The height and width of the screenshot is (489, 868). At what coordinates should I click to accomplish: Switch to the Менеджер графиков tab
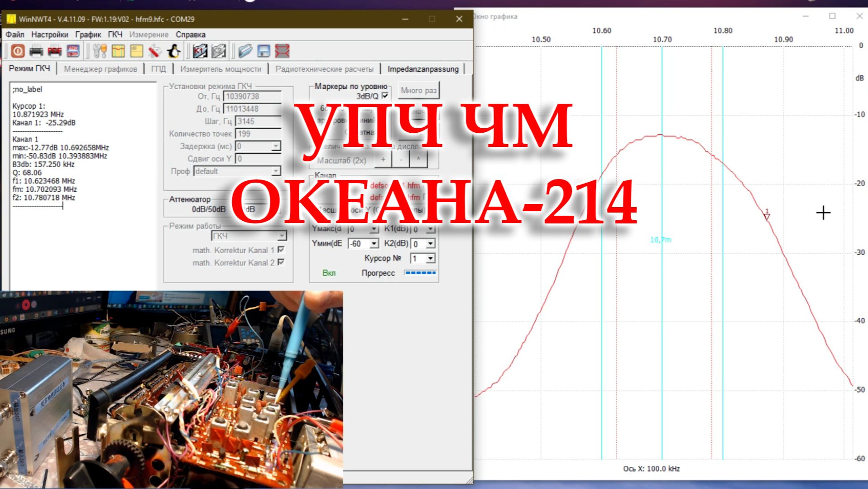[101, 69]
